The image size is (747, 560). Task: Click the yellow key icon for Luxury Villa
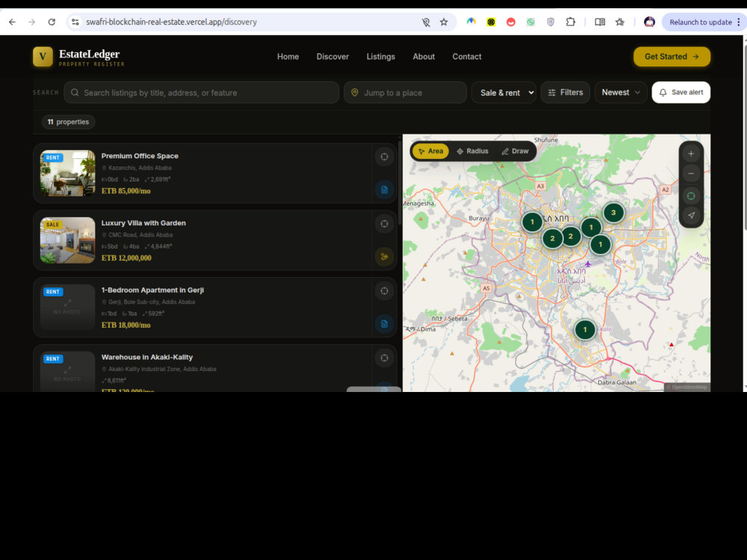[385, 257]
